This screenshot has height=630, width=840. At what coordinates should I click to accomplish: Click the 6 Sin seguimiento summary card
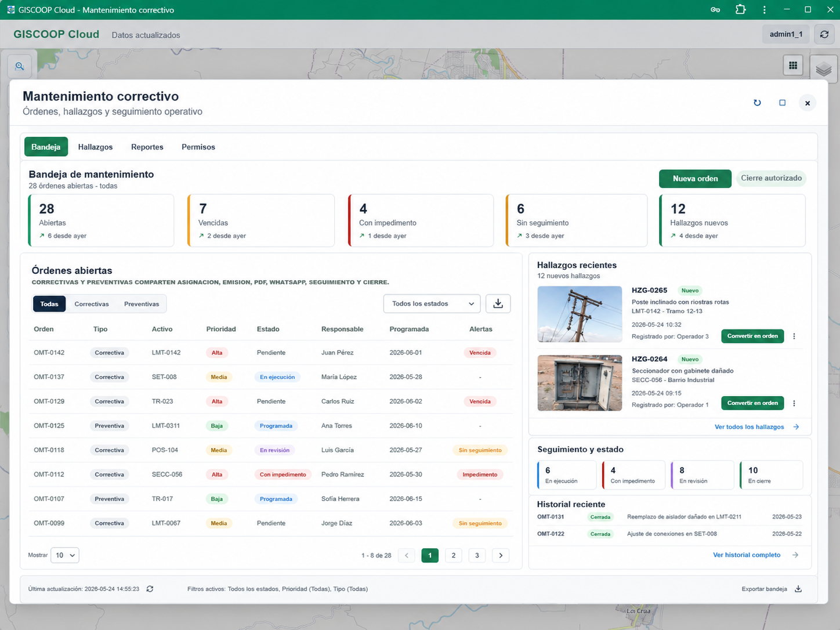coord(576,220)
